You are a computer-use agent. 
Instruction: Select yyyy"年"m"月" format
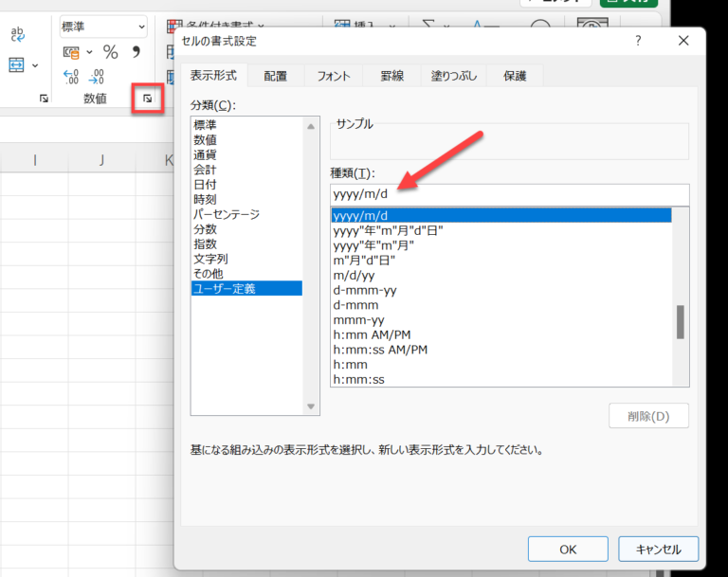[501, 245]
